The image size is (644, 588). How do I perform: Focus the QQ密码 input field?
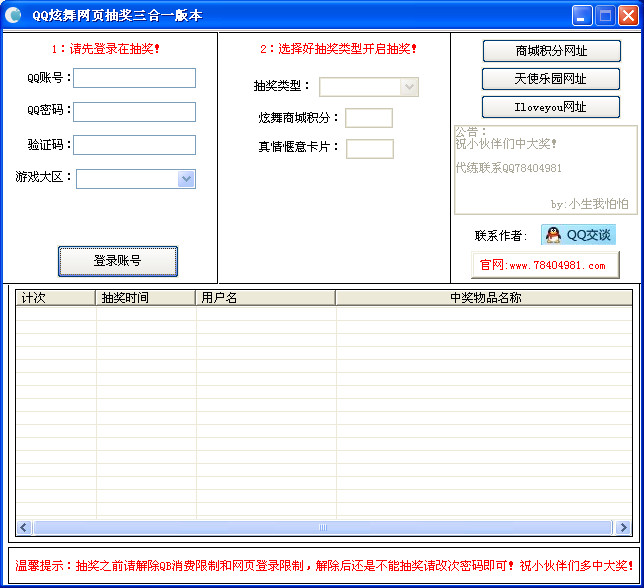(134, 112)
